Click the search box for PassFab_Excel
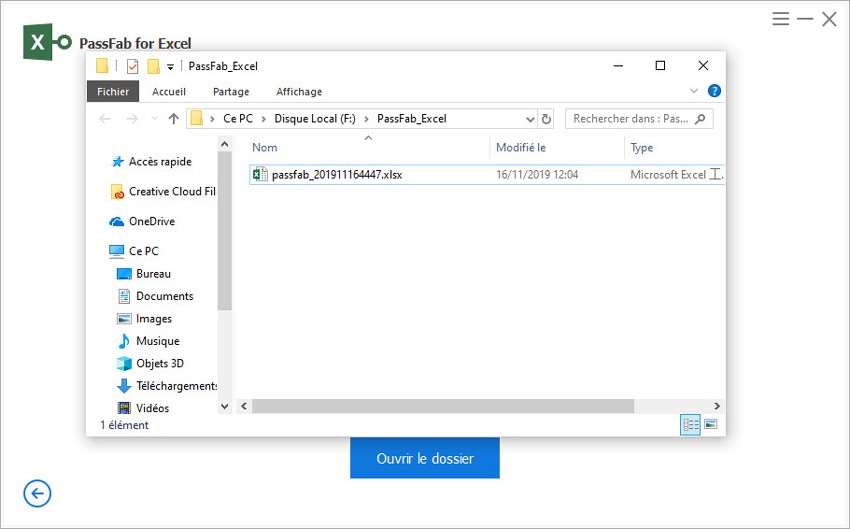Image resolution: width=850 pixels, height=529 pixels. click(x=630, y=119)
